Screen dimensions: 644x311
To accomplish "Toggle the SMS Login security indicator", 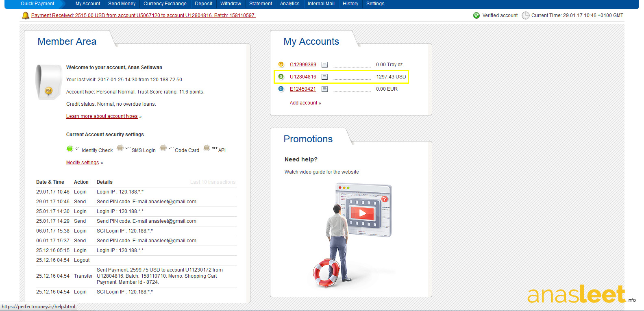I will coord(120,148).
